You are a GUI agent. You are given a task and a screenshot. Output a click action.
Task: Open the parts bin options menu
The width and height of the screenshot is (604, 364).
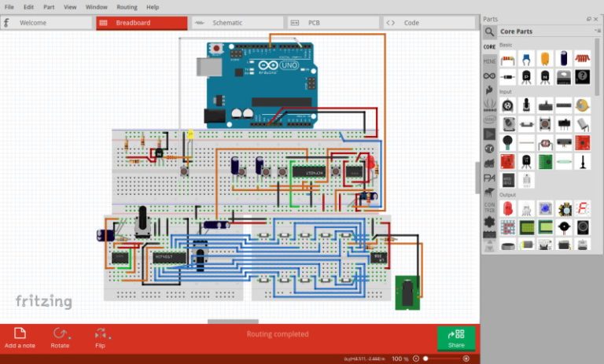click(596, 31)
